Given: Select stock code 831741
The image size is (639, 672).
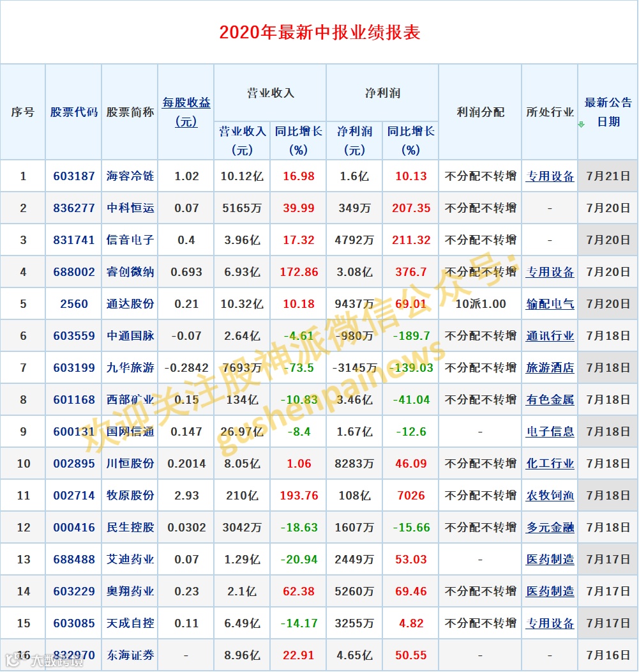Looking at the screenshot, I should click(x=73, y=240).
